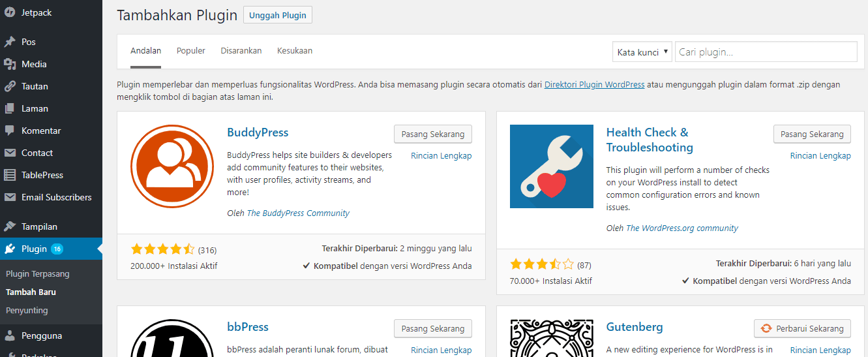
Task: Install BuddyPress with Pasang Sekarang
Action: pos(433,134)
